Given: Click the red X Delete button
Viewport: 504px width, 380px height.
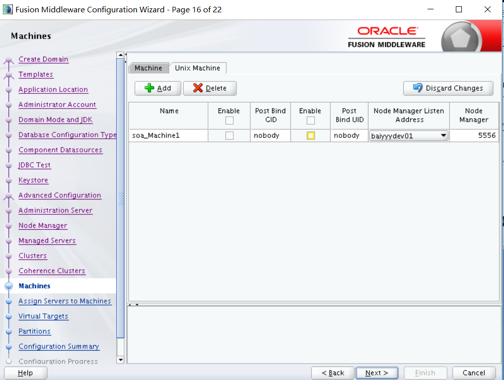Looking at the screenshot, I should click(x=210, y=88).
